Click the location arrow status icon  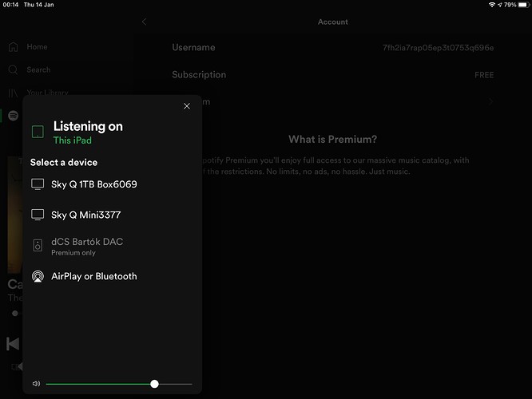coord(500,5)
